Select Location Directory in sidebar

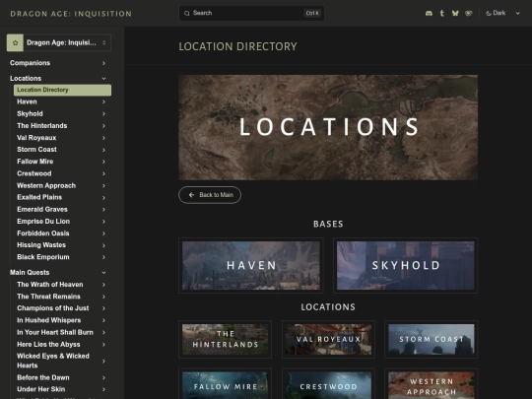[x=62, y=90]
